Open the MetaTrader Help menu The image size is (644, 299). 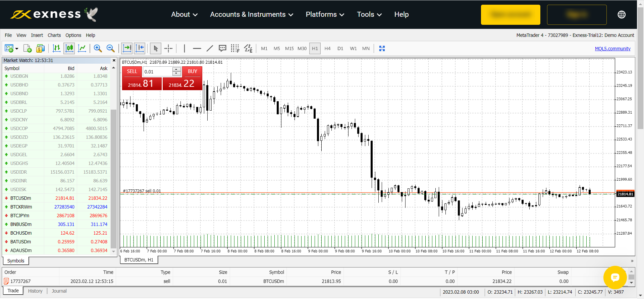(x=91, y=35)
